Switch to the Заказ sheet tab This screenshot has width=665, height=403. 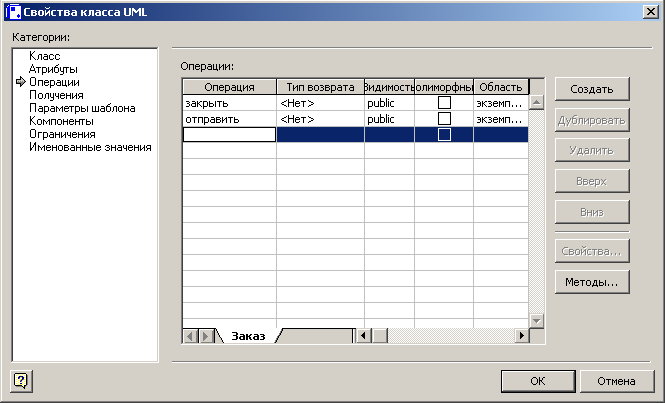pos(249,336)
